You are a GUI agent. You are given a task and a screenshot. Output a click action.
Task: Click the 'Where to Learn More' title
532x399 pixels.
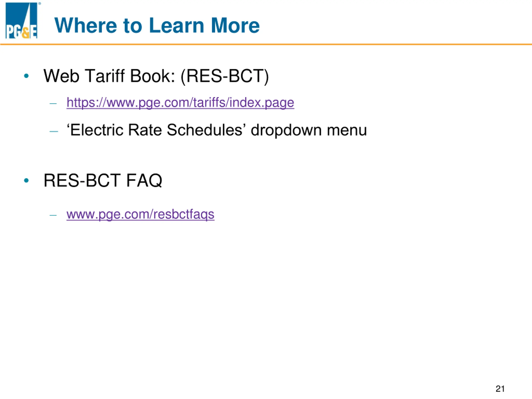157,25
